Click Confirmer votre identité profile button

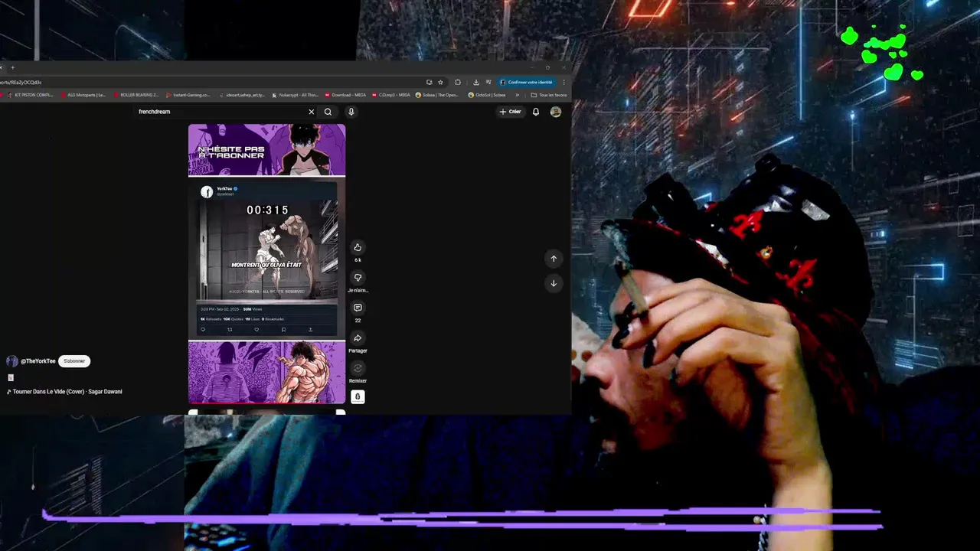527,82
